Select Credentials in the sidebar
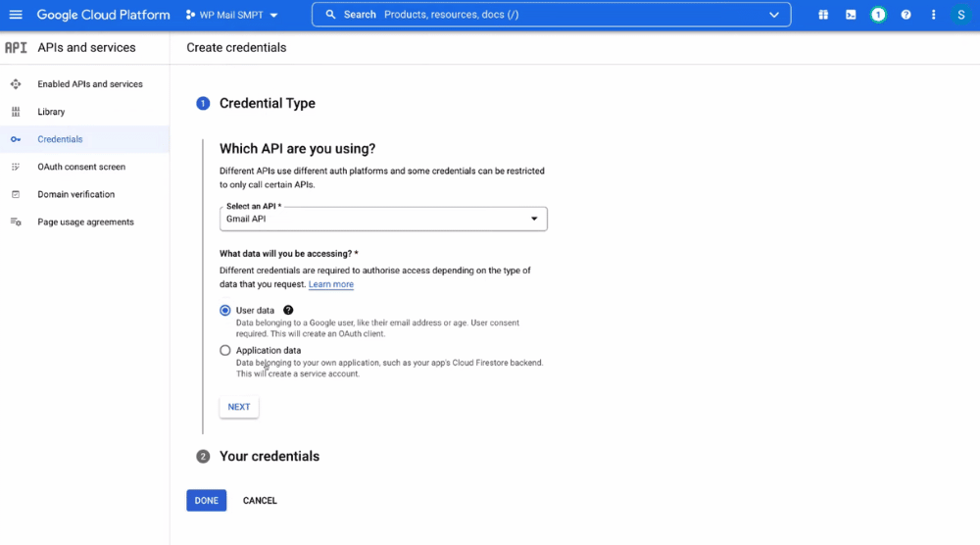The height and width of the screenshot is (545, 980). [84, 139]
